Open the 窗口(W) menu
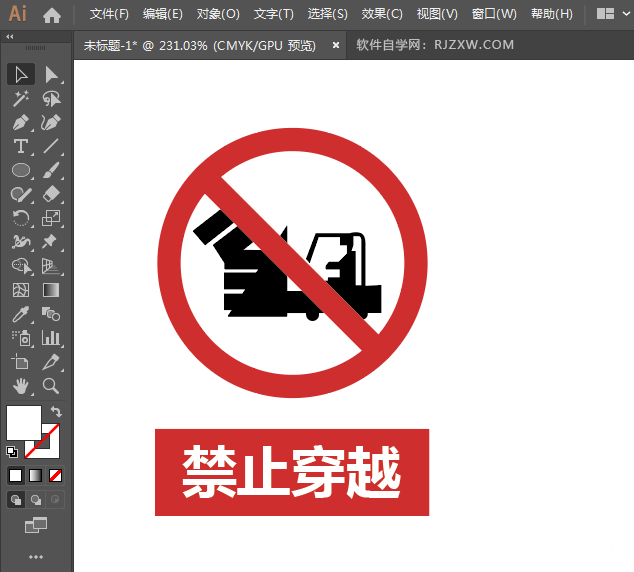The width and height of the screenshot is (634, 572). (494, 14)
